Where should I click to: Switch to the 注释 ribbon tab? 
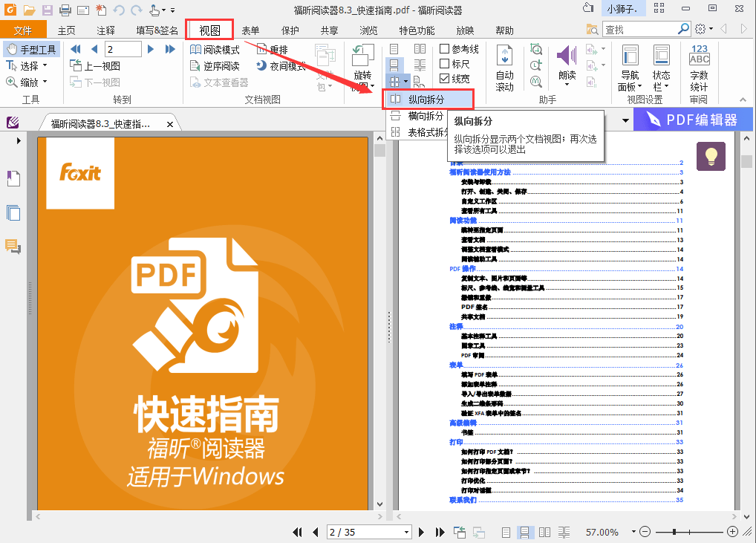click(105, 30)
